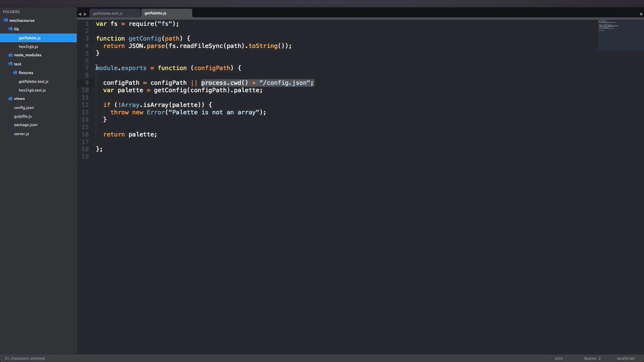
Task: Open hex2rgb.js in sidebar
Action: [28, 47]
